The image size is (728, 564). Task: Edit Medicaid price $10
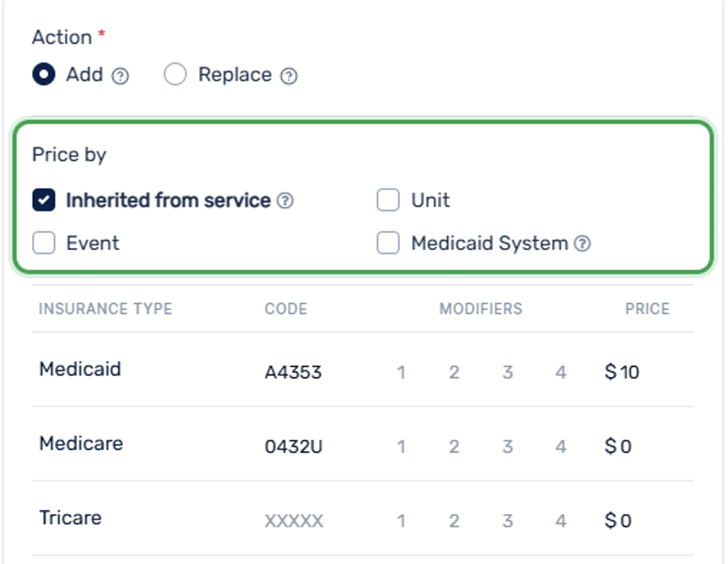click(622, 372)
